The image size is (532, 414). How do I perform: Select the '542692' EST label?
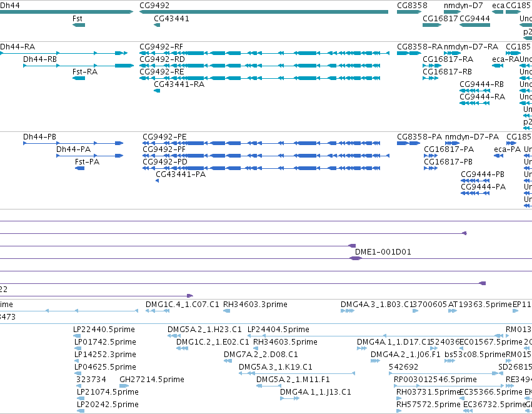pos(403,368)
